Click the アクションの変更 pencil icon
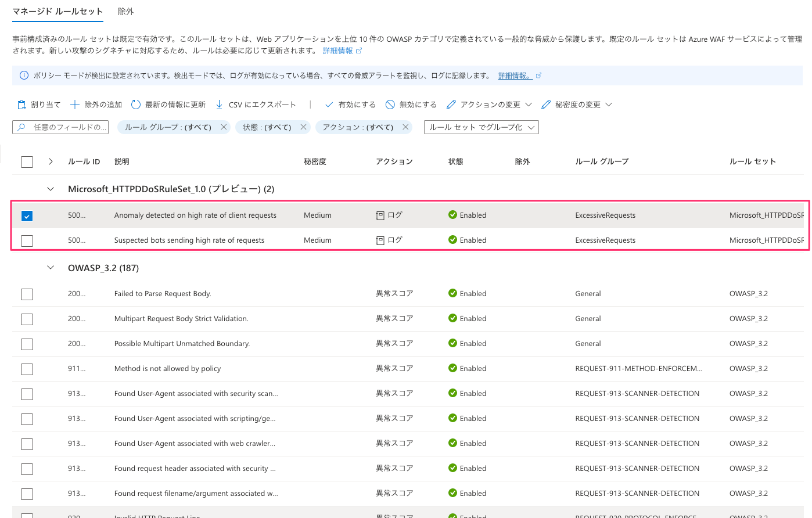 tap(450, 104)
